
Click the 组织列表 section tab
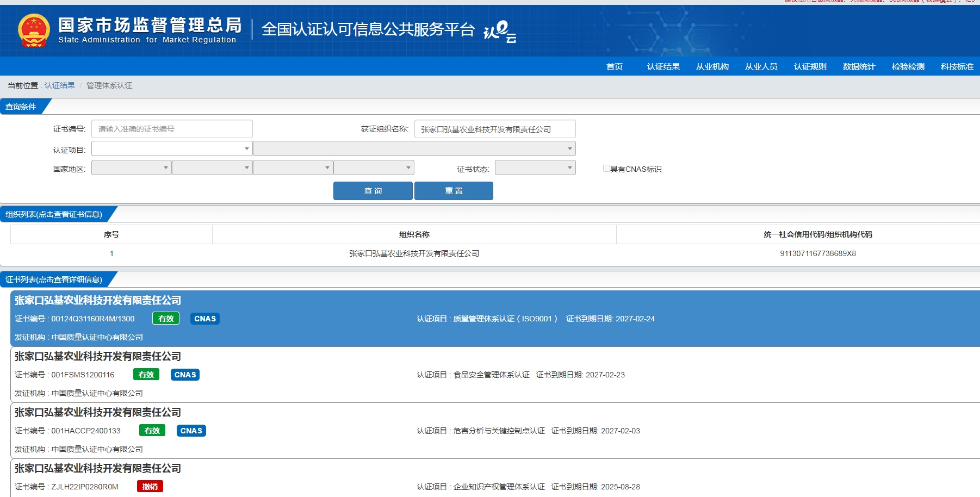[54, 214]
